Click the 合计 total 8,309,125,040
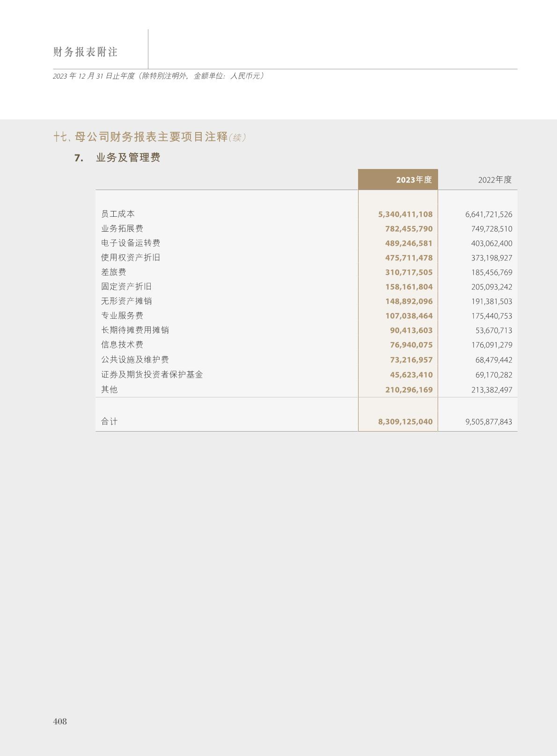 [x=405, y=422]
